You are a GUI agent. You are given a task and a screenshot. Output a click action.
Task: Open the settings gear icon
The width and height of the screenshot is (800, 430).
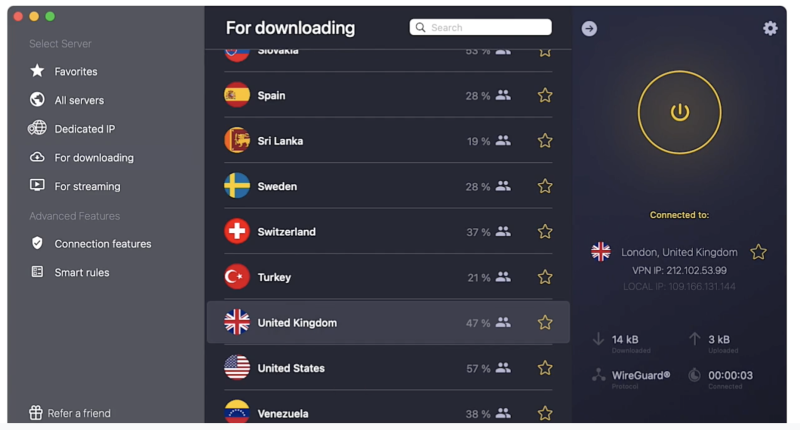770,28
